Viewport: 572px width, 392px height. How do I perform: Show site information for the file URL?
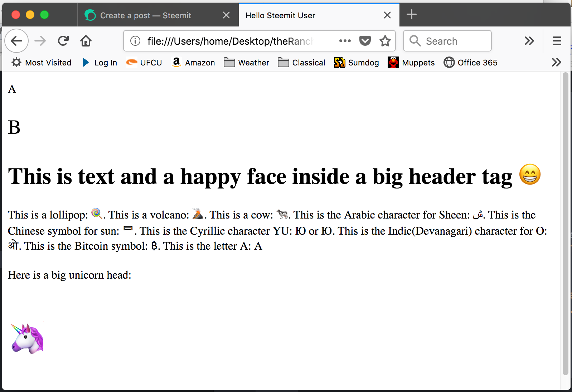coord(135,41)
